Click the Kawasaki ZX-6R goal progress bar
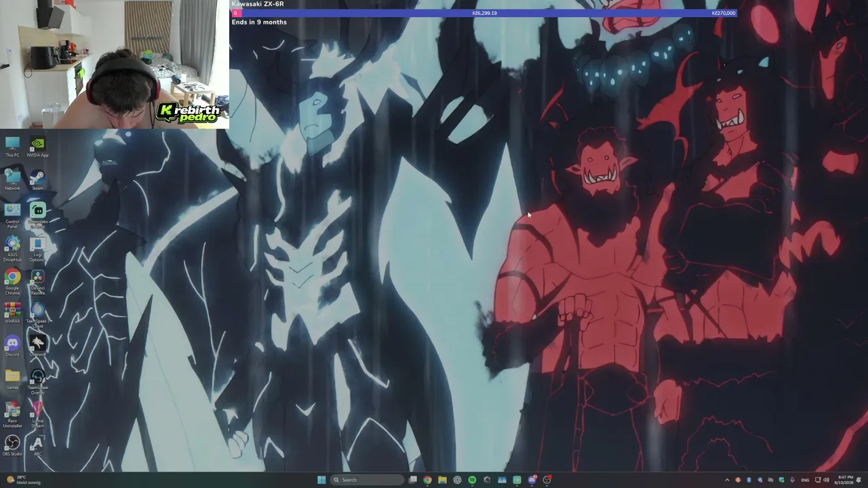Image resolution: width=868 pixels, height=488 pixels. (x=484, y=13)
